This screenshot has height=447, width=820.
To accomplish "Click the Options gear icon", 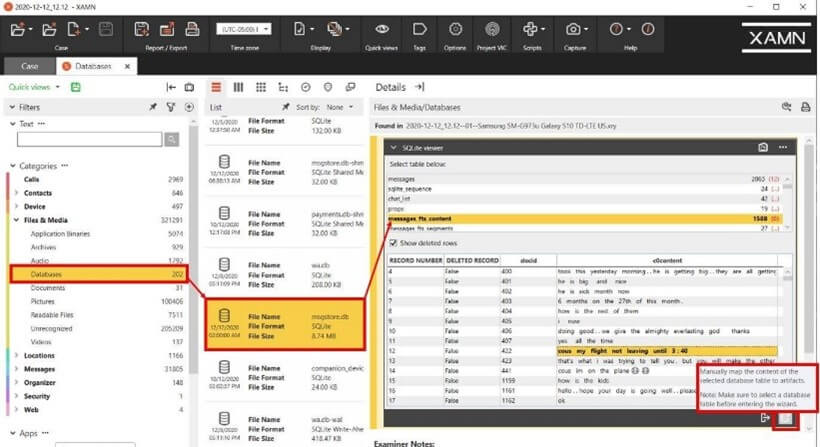I will click(x=455, y=30).
